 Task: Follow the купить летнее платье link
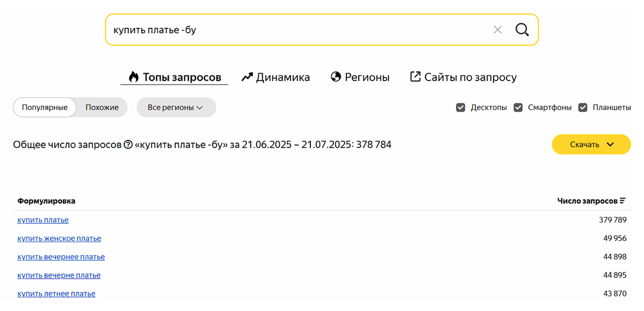(x=56, y=294)
